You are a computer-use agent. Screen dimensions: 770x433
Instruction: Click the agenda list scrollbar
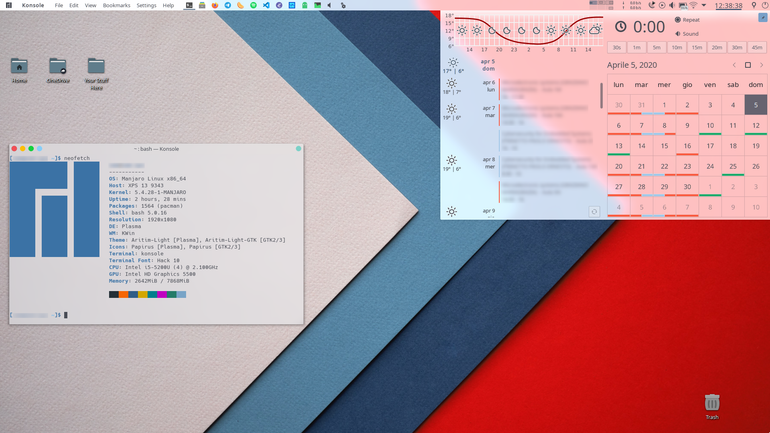coord(601,95)
